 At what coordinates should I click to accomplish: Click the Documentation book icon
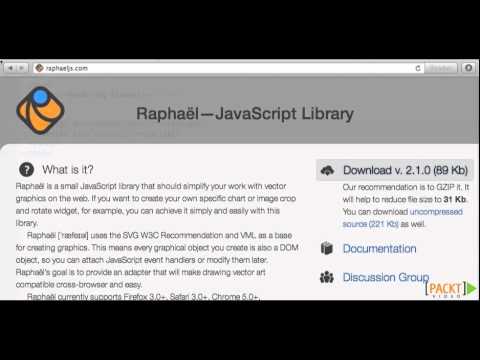click(x=327, y=248)
